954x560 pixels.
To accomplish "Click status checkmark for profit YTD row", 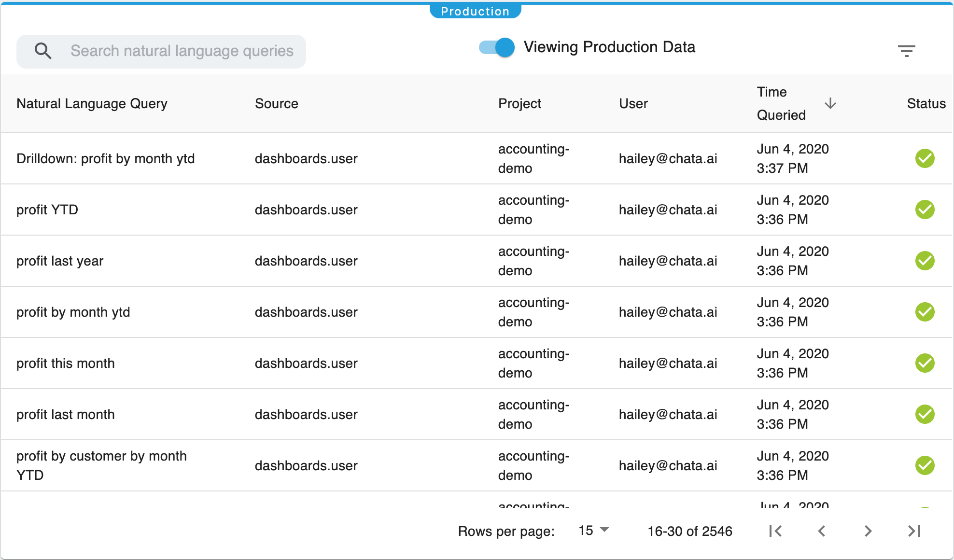I will [x=925, y=210].
